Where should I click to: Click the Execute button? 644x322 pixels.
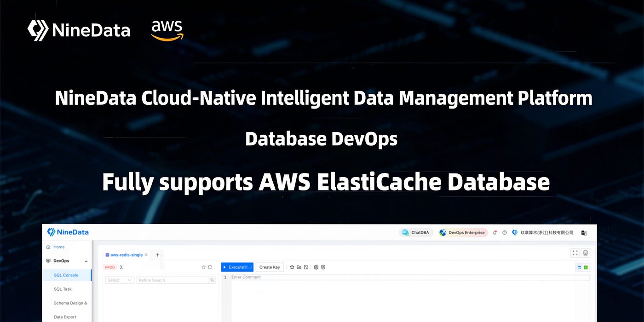(237, 267)
